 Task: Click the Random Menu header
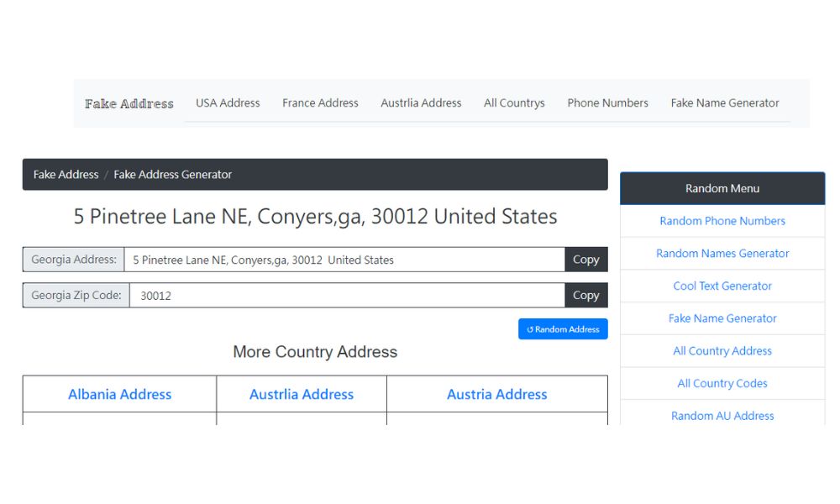[x=722, y=188]
